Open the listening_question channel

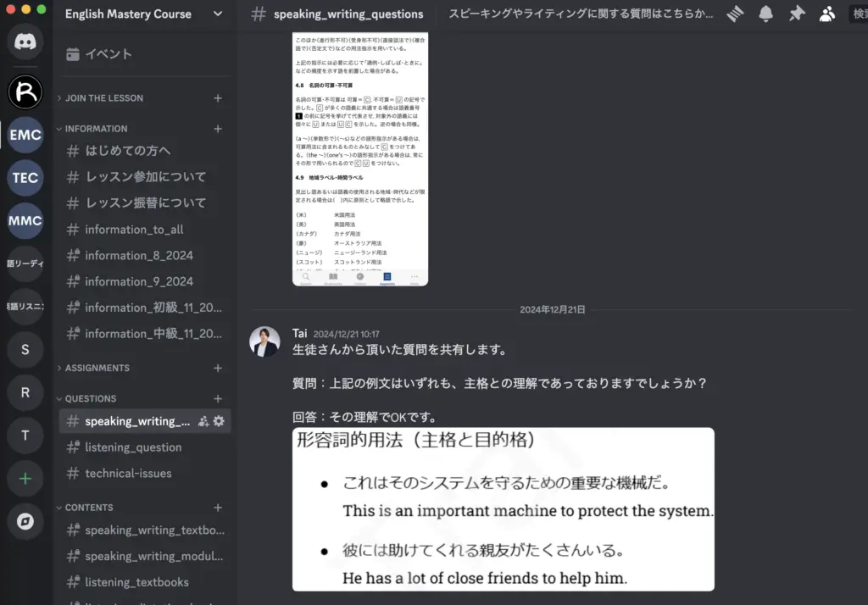click(x=144, y=447)
